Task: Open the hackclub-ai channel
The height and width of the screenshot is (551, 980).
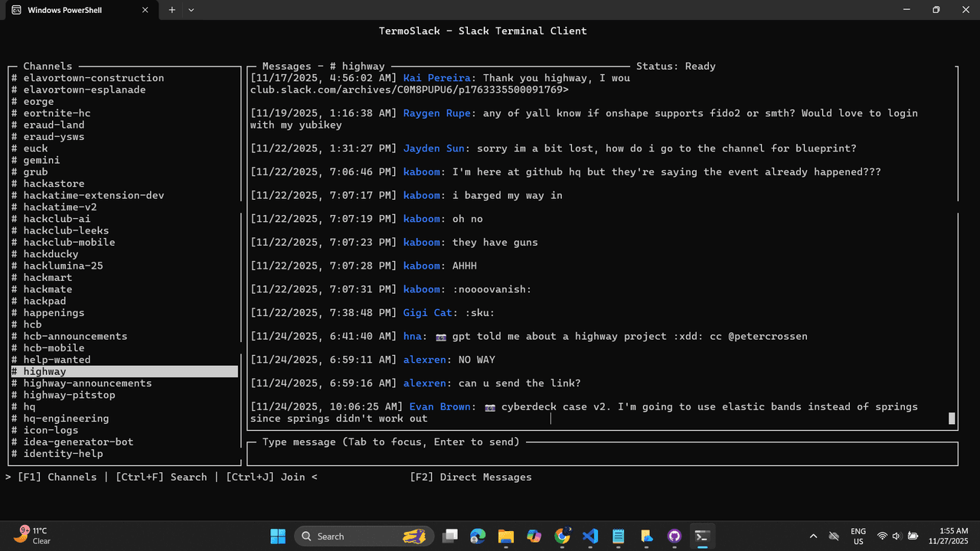Action: [x=57, y=219]
